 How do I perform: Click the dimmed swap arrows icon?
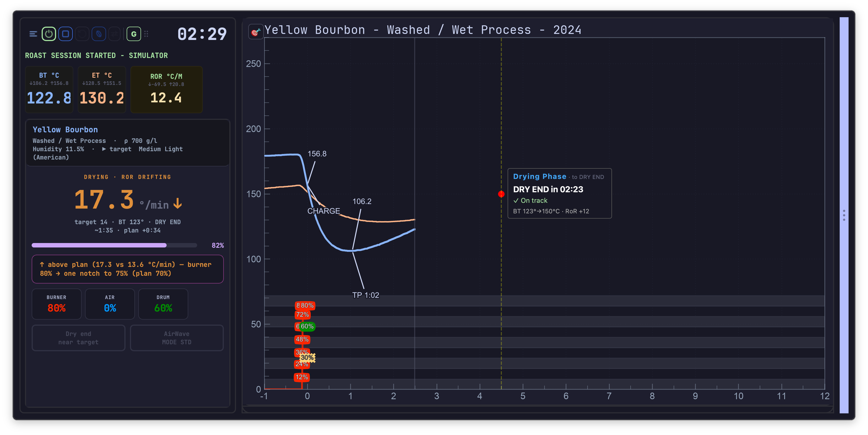[115, 34]
